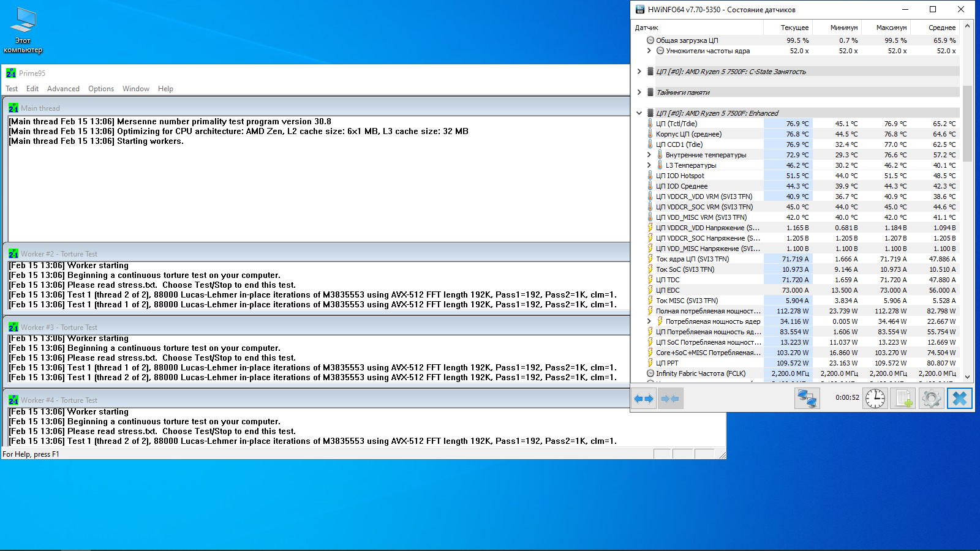Click HWiNFO scrollbar up arrow
Image resolution: width=980 pixels, height=551 pixels.
[968, 26]
